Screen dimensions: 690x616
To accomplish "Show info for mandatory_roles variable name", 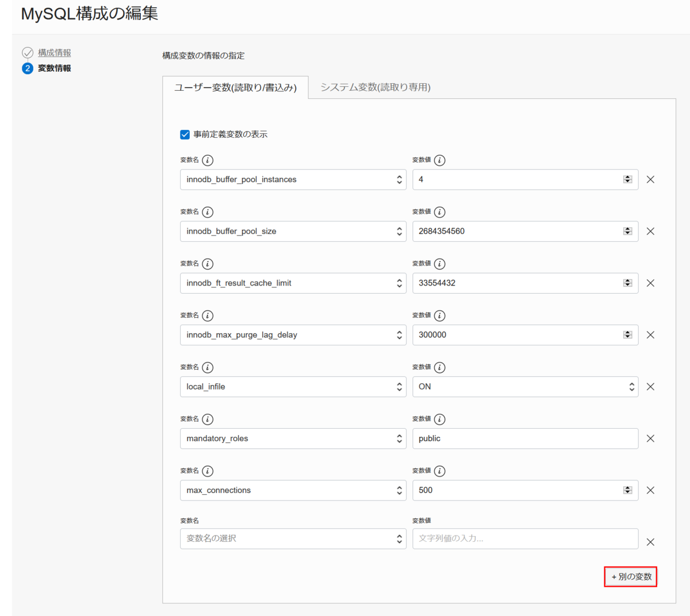I will tap(208, 419).
